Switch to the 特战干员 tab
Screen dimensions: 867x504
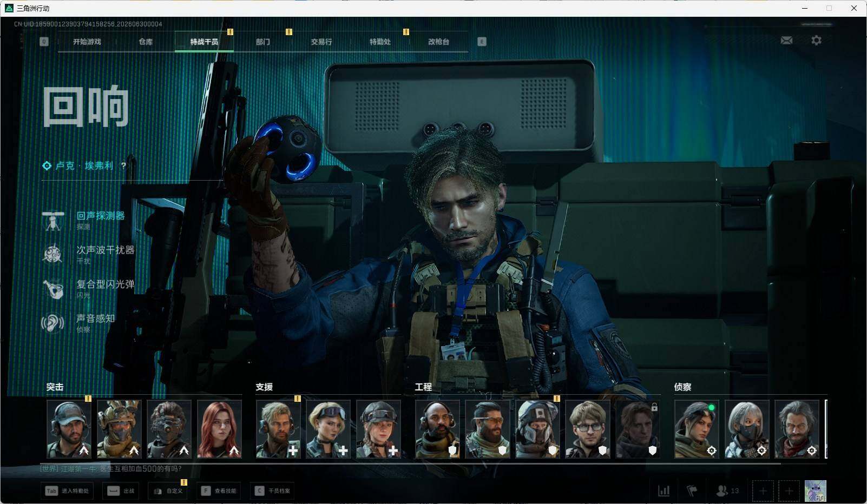pos(204,42)
